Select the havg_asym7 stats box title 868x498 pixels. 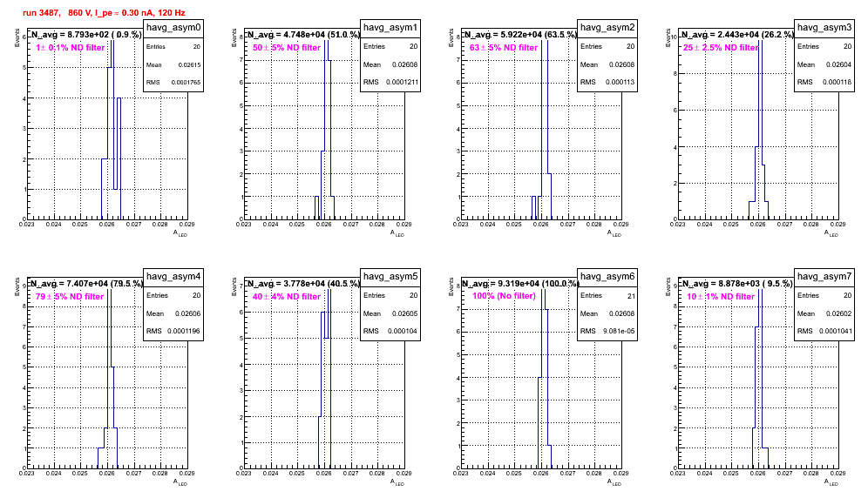pyautogui.click(x=824, y=277)
